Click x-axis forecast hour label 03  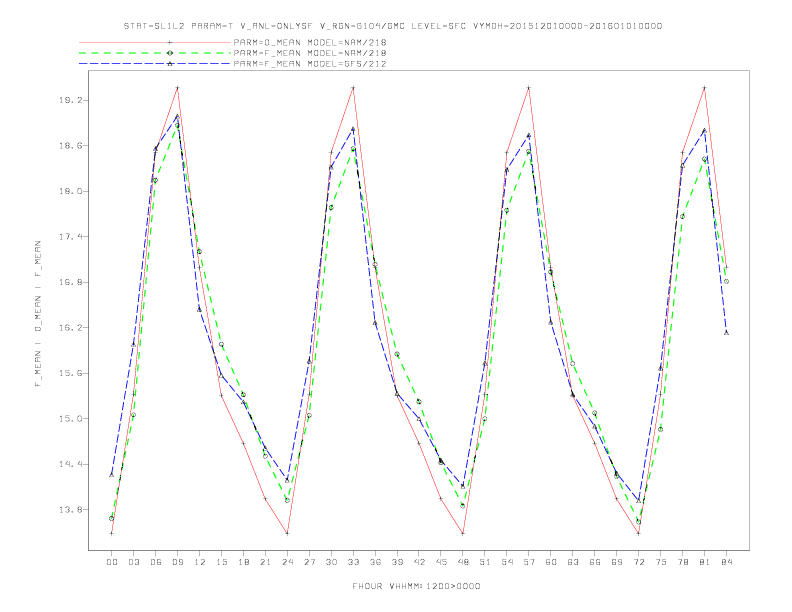[x=133, y=562]
